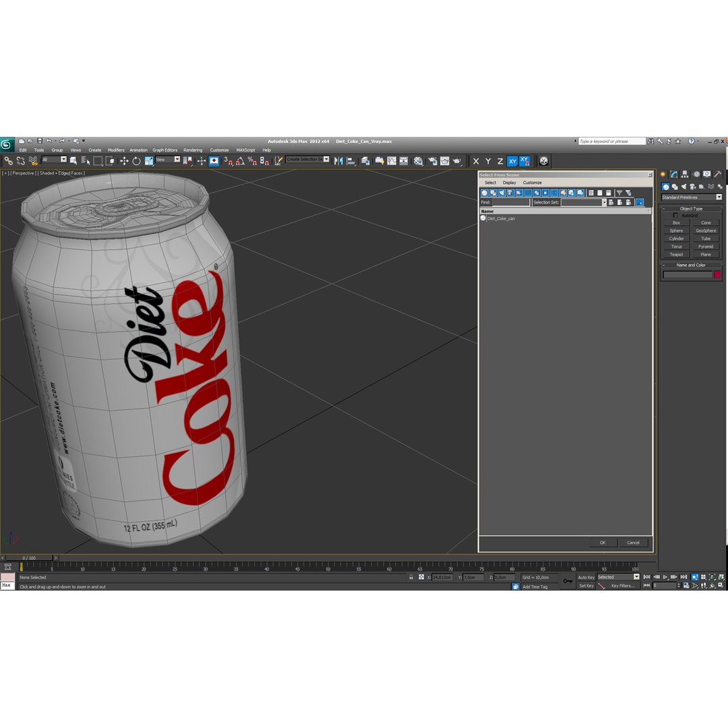728x728 pixels.
Task: Open the Utilities hammer panel tab
Action: tap(718, 175)
